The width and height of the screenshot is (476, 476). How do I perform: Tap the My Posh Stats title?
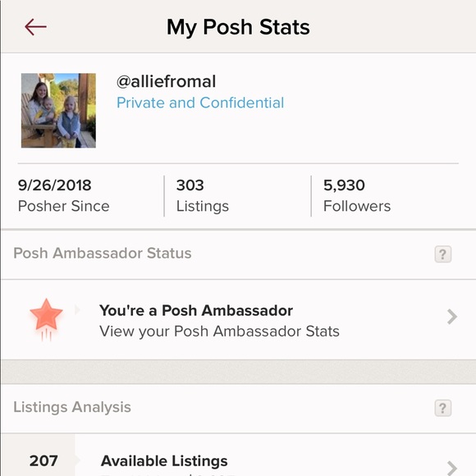[238, 27]
